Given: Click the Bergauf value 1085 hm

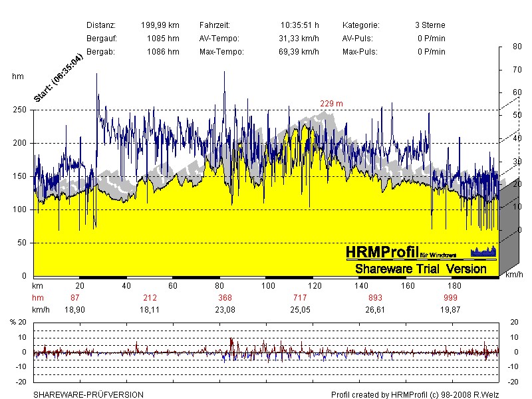Looking at the screenshot, I should tap(163, 38).
